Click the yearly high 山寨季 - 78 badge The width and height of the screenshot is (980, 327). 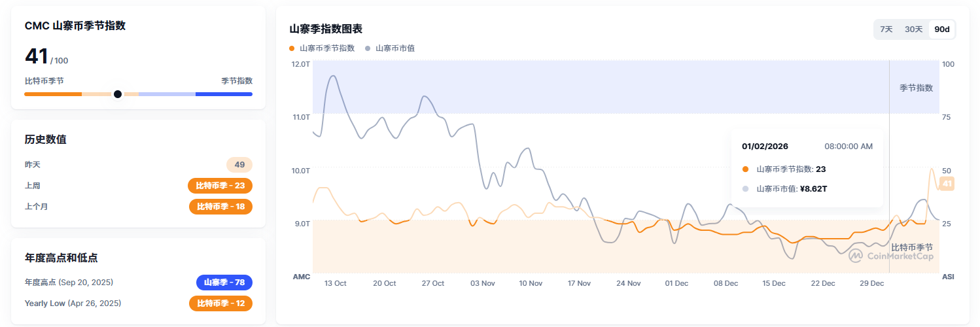coord(224,283)
